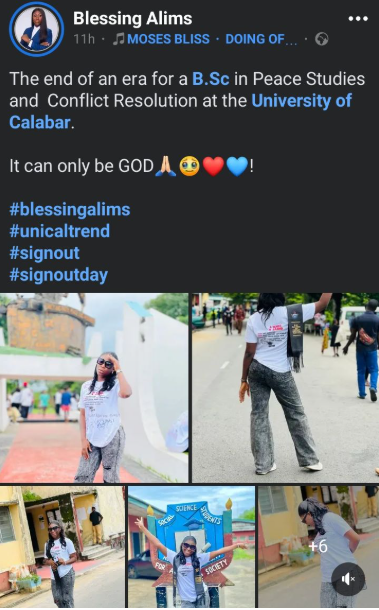379x610 pixels.
Task: Expand the +6 more photos tile
Action: (318, 547)
